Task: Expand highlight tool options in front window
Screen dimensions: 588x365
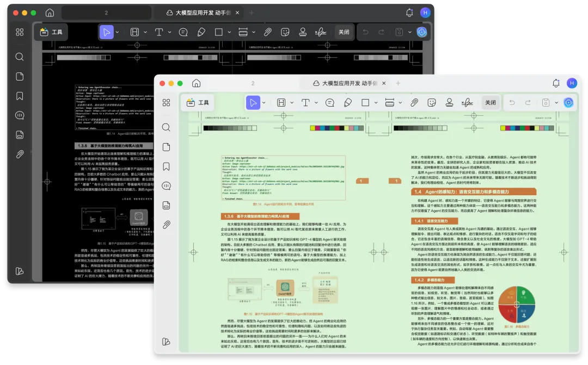Action: pyautogui.click(x=292, y=103)
